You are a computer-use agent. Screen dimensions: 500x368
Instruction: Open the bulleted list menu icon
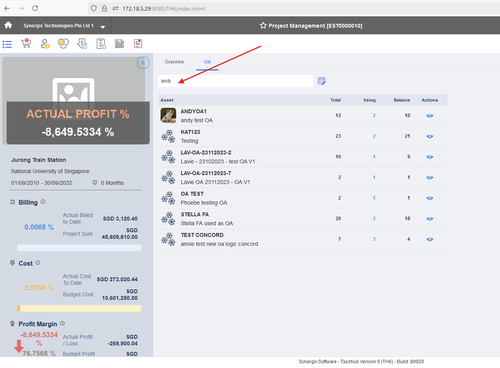coord(7,44)
